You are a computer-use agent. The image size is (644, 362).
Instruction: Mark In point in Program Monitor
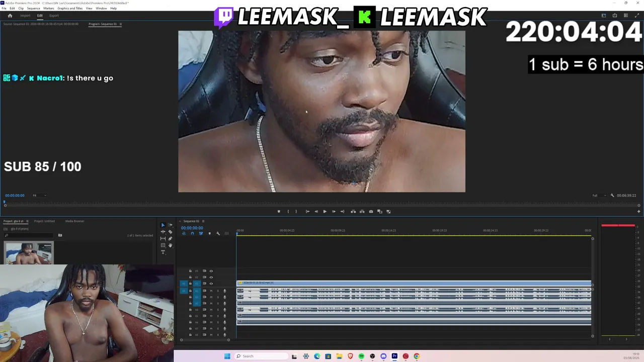point(288,211)
